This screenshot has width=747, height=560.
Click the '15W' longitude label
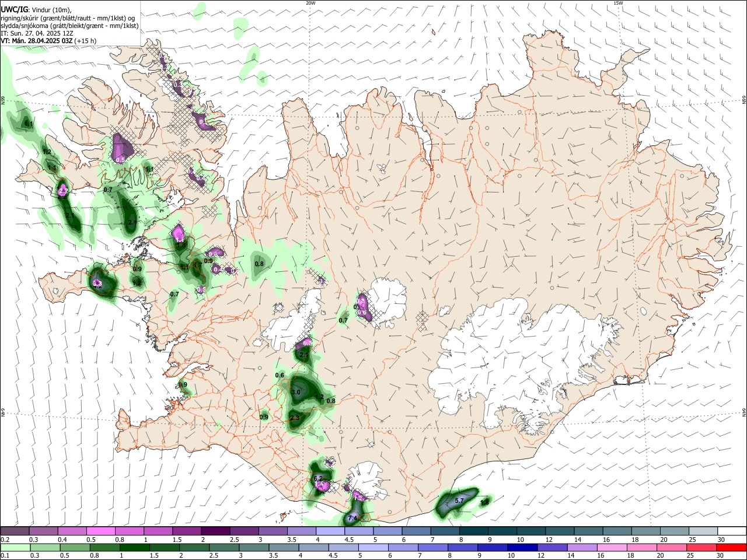coord(618,3)
